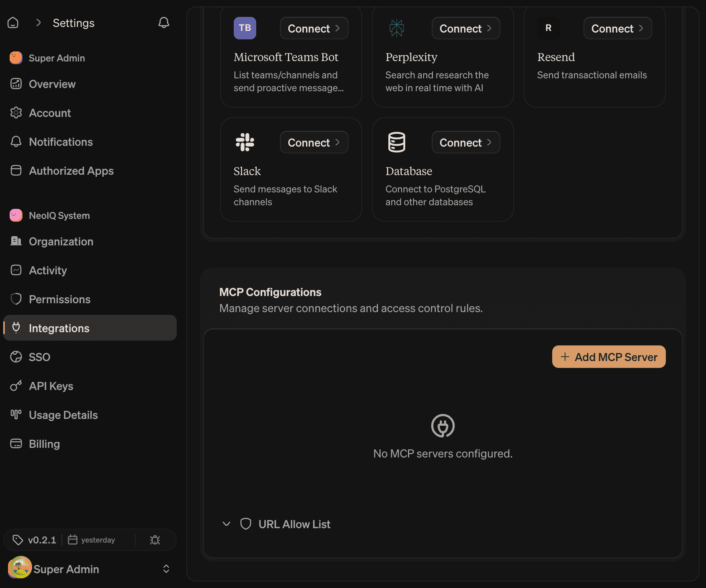706x588 pixels.
Task: Open the Overview page
Action: [x=90, y=84]
